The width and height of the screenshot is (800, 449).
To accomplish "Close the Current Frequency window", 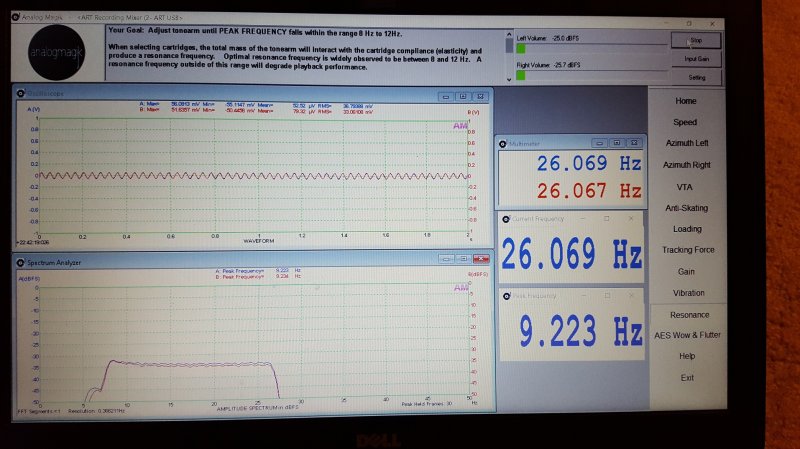I will point(631,218).
